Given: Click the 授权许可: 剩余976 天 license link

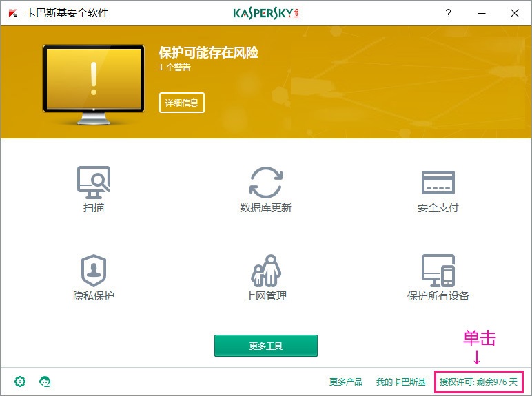Looking at the screenshot, I should point(478,382).
